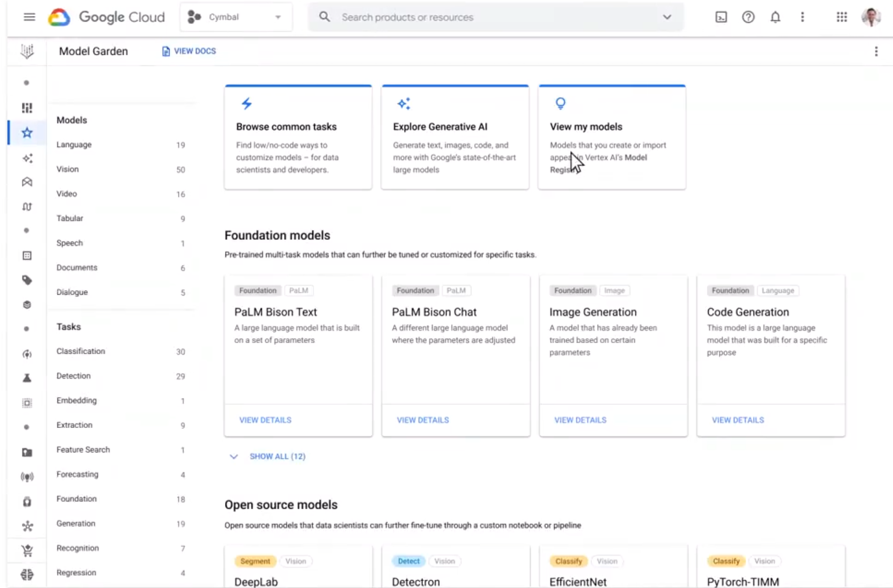Expand SHOW ALL (12) foundation models

pyautogui.click(x=268, y=456)
